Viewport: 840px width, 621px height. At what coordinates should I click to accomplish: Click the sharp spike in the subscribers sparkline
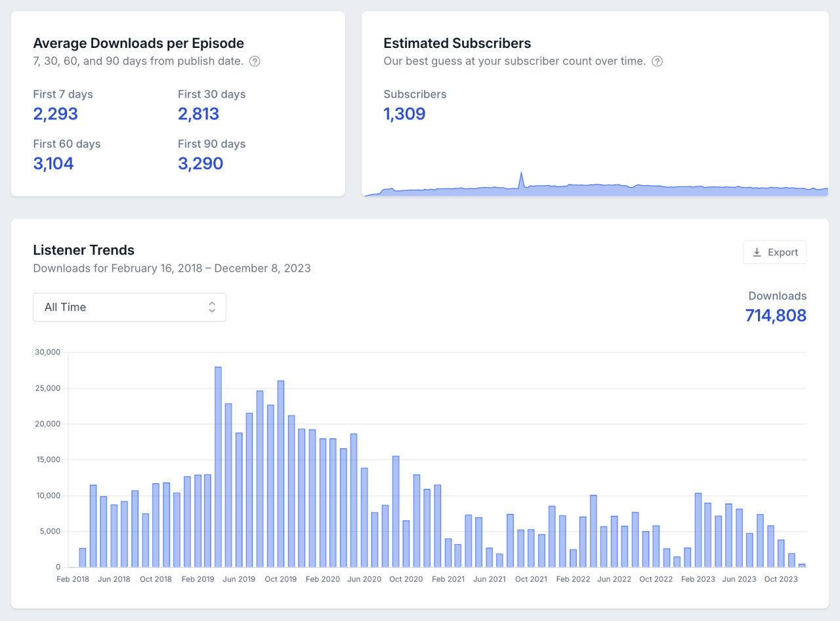pos(521,179)
